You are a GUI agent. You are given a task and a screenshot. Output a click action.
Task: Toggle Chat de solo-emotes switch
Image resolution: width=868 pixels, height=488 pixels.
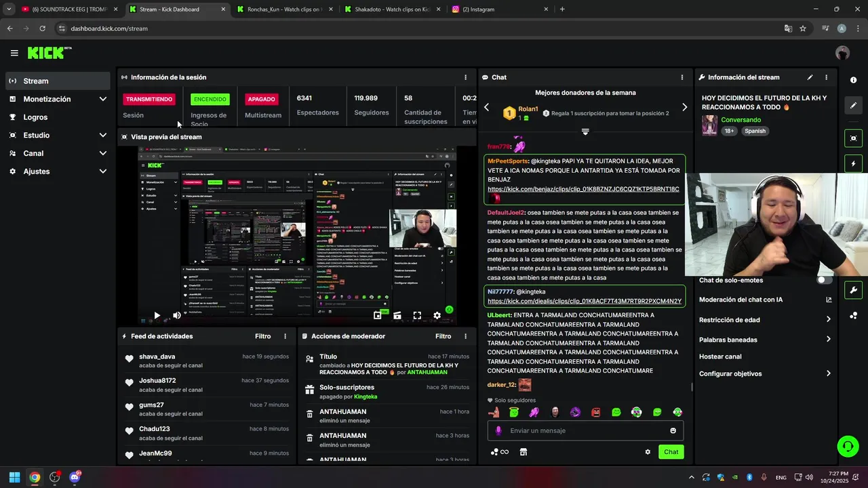click(825, 280)
